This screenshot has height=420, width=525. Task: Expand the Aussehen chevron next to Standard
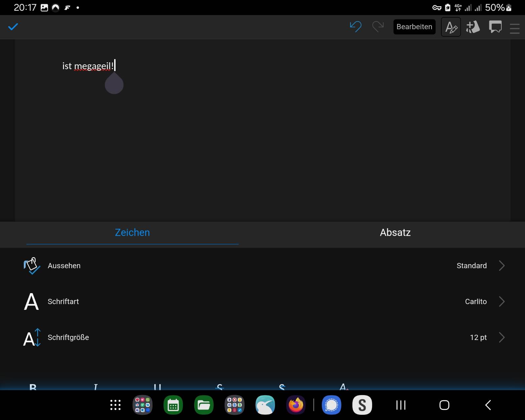click(x=501, y=266)
